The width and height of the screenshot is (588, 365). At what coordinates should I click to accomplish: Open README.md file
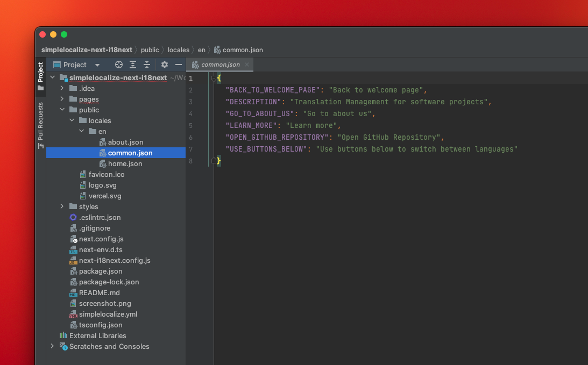[x=99, y=292]
